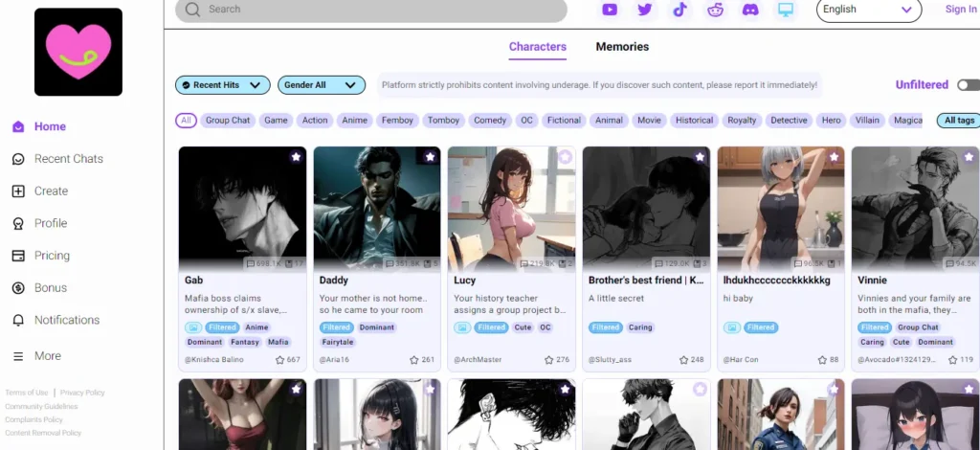The height and width of the screenshot is (450, 980).
Task: Click in the Search input field
Action: pyautogui.click(x=371, y=10)
